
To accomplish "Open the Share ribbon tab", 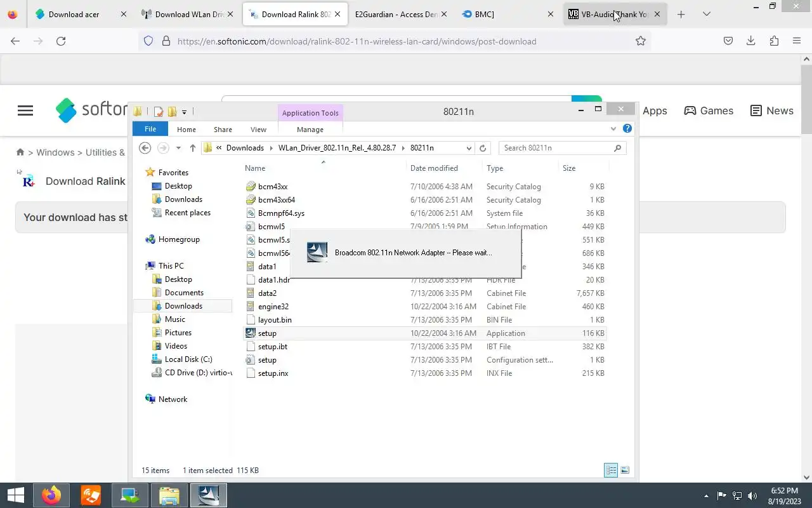I will click(x=223, y=129).
